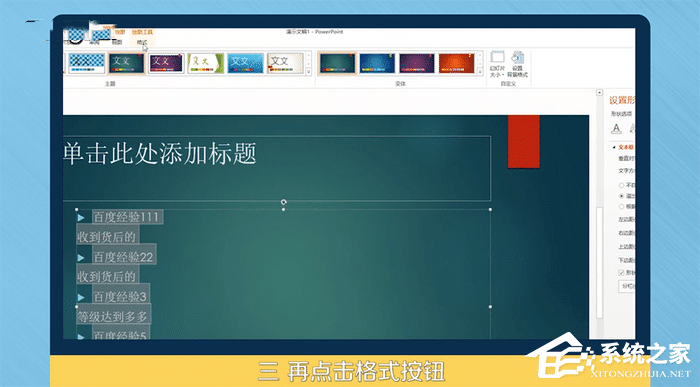700x387 pixels.
Task: Expand the full theme gallery list
Action: point(308,71)
